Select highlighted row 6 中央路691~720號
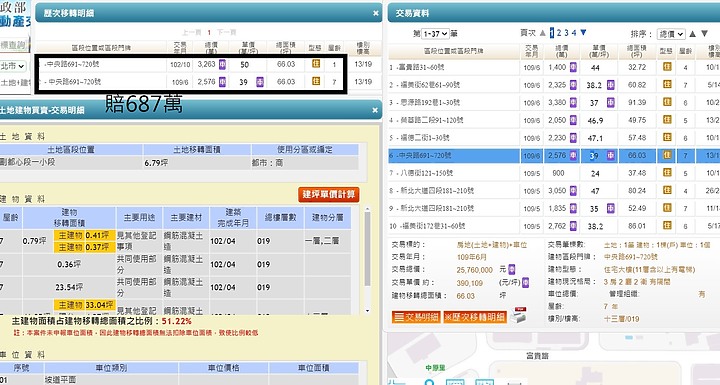Screen dimensions: 720x385 pos(554,156)
